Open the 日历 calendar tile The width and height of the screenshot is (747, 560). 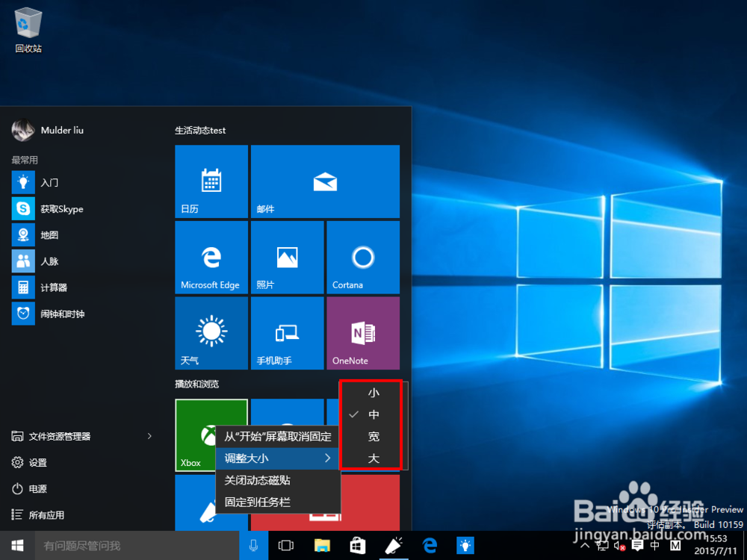click(211, 181)
